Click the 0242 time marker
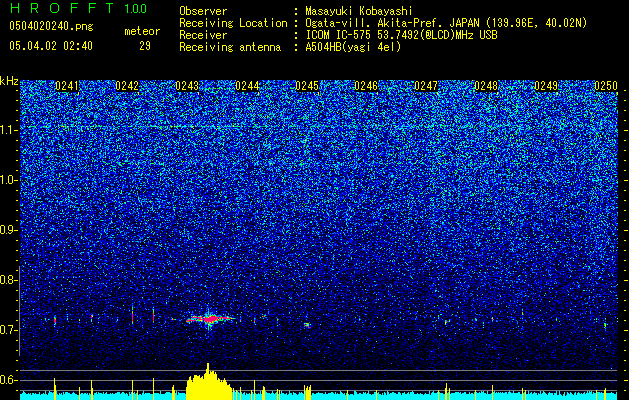This screenshot has height=400, width=629. point(127,86)
